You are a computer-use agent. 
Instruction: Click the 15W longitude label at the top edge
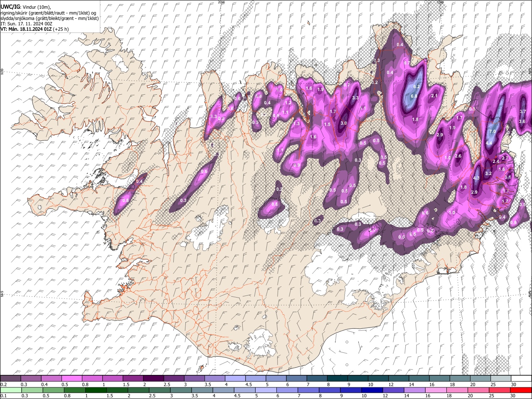(x=440, y=2)
